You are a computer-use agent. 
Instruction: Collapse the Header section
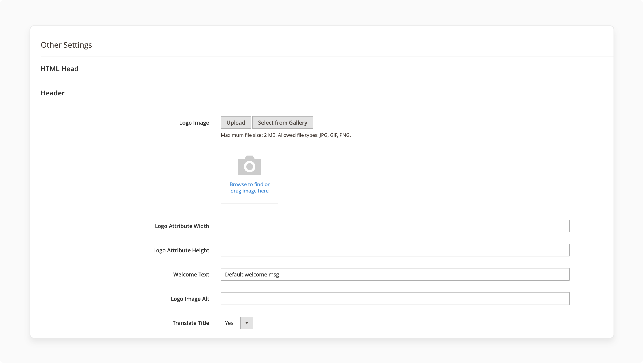52,93
